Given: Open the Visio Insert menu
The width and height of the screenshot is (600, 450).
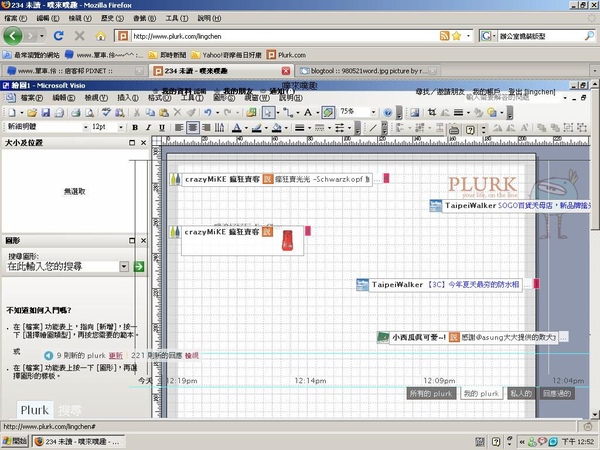Looking at the screenshot, I should [127, 98].
